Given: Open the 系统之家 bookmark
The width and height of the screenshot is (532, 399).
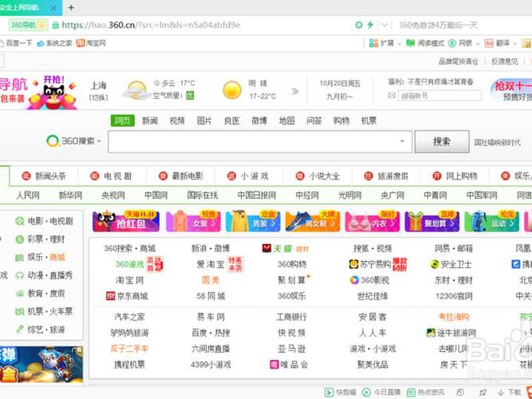Looking at the screenshot, I should [x=55, y=43].
